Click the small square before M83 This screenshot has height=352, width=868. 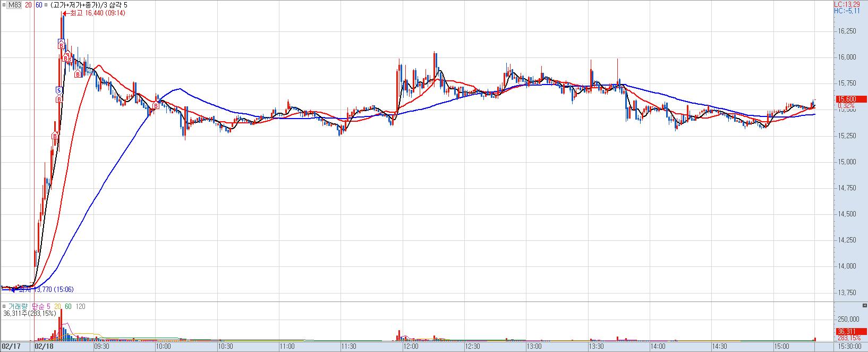[x=4, y=5]
